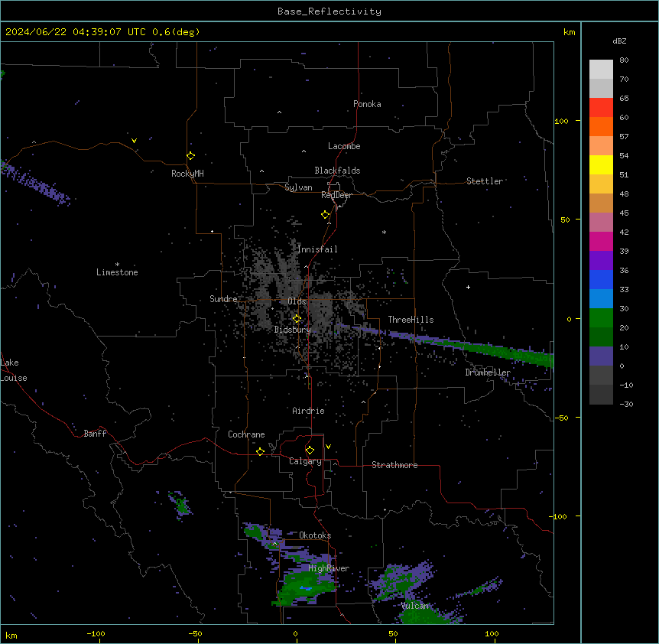Click the Stettler city label
The width and height of the screenshot is (659, 644).
click(x=485, y=181)
